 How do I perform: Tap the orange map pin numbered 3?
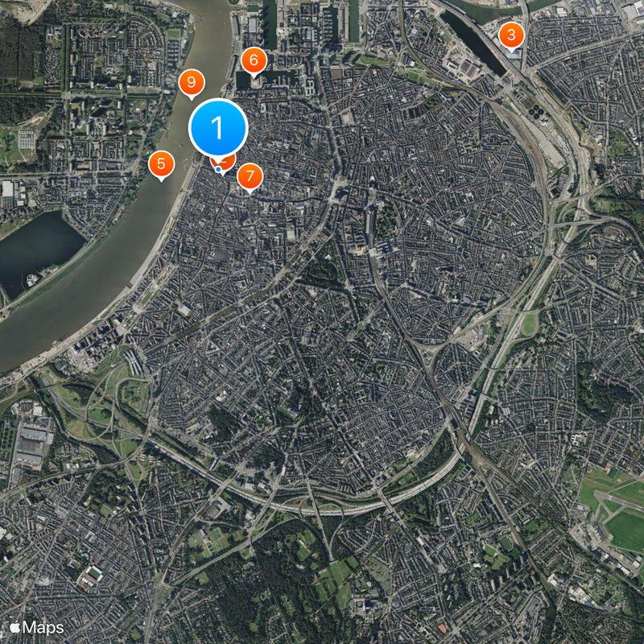511,35
